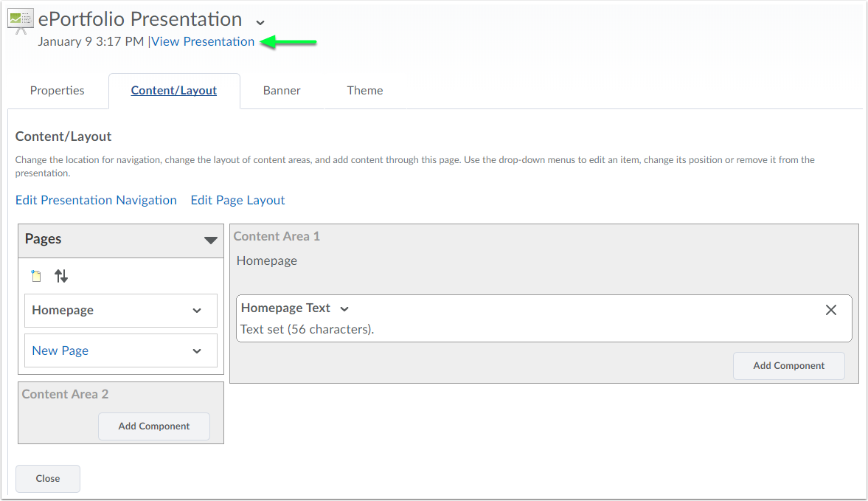Screen dimensions: 868x501
Task: Open Edit Page Layout link
Action: click(x=238, y=200)
